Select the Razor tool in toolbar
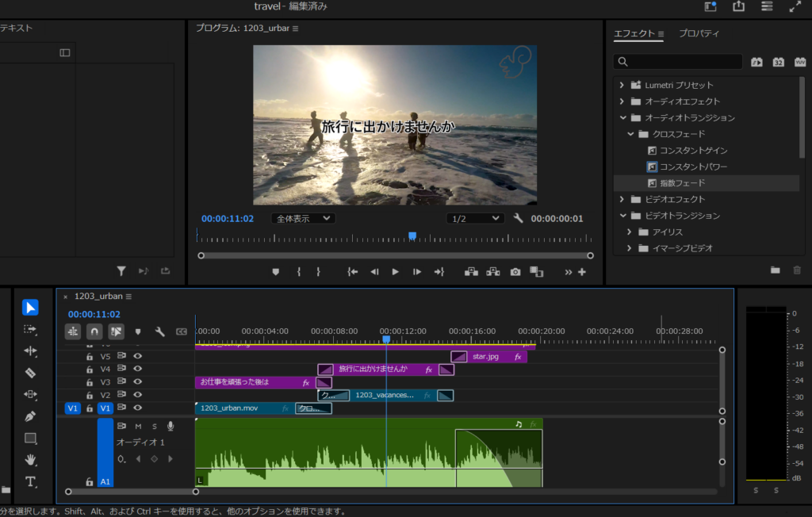Viewport: 812px width, 517px height. 30,373
